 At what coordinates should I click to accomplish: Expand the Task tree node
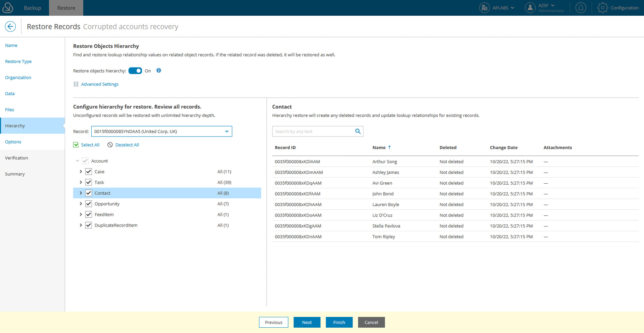tap(81, 182)
